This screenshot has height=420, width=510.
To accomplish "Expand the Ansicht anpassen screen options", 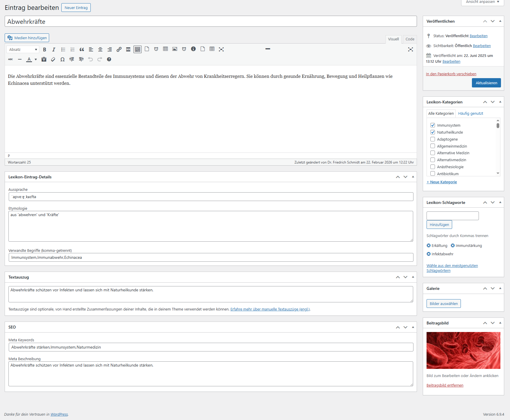I will point(482,2).
